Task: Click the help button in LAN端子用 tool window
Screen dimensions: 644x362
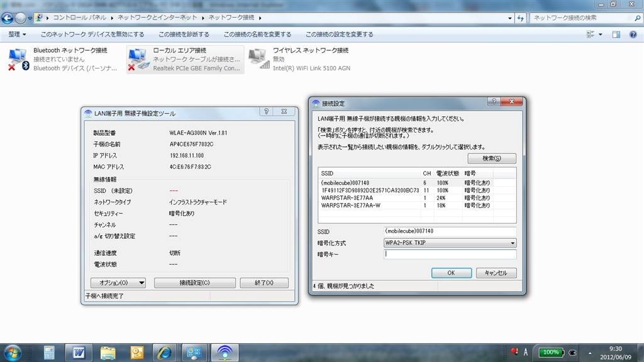Action: pyautogui.click(x=266, y=111)
